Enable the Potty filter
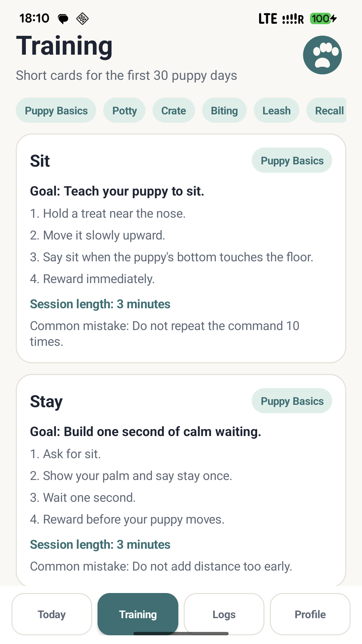This screenshot has width=362, height=644. tap(124, 110)
